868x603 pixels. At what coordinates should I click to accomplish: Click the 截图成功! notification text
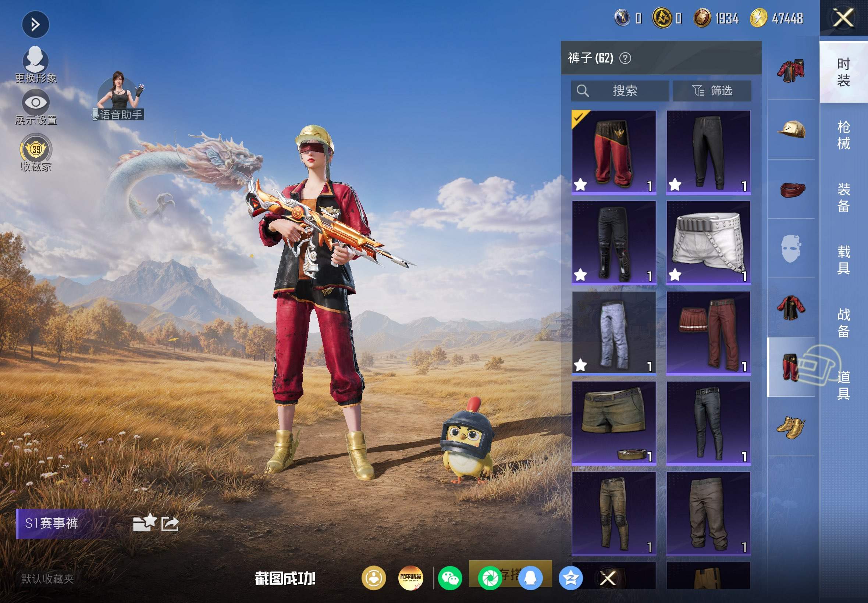click(285, 578)
